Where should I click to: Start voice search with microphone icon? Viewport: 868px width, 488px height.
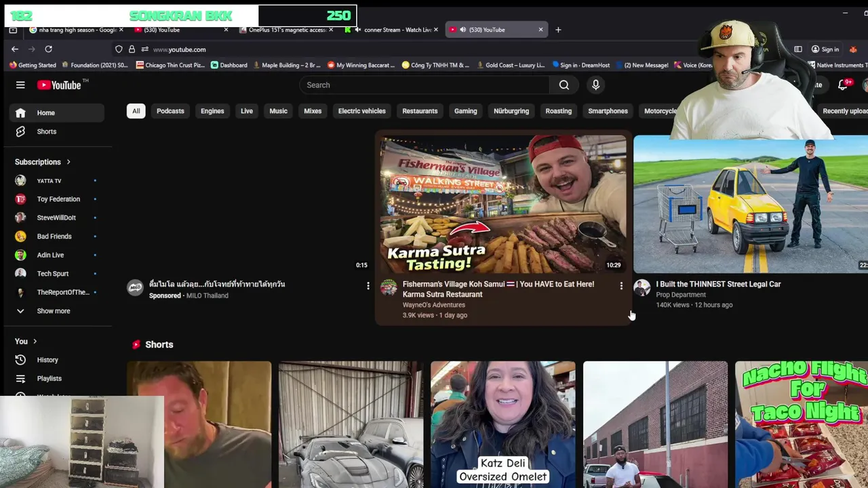(x=595, y=85)
